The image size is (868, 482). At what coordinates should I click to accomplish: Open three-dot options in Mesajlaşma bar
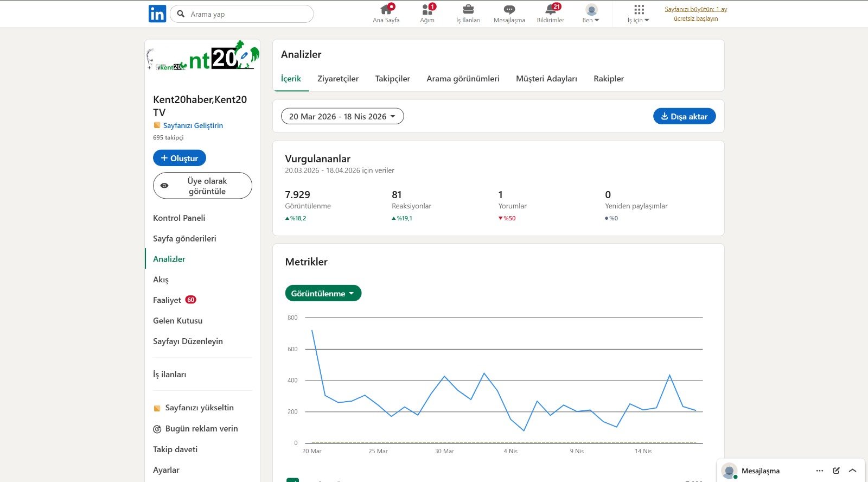pyautogui.click(x=819, y=471)
